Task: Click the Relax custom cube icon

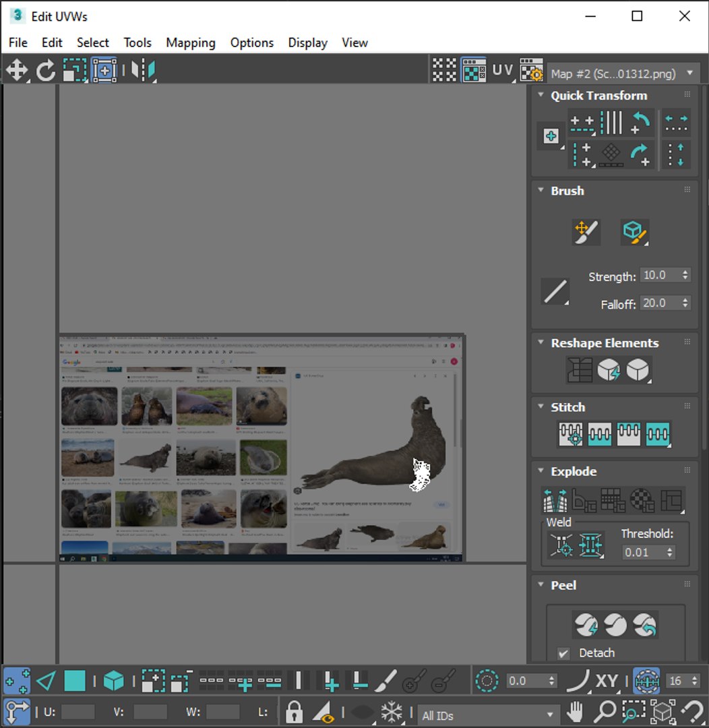Action: [638, 370]
